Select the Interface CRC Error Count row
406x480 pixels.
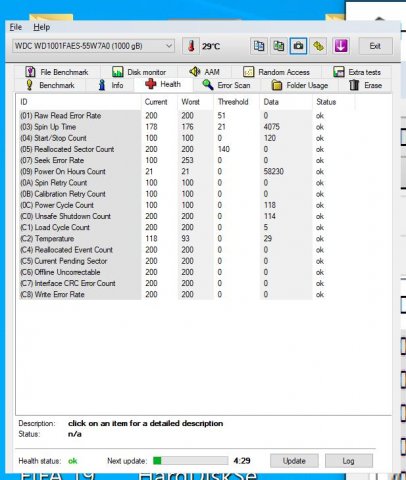click(187, 283)
